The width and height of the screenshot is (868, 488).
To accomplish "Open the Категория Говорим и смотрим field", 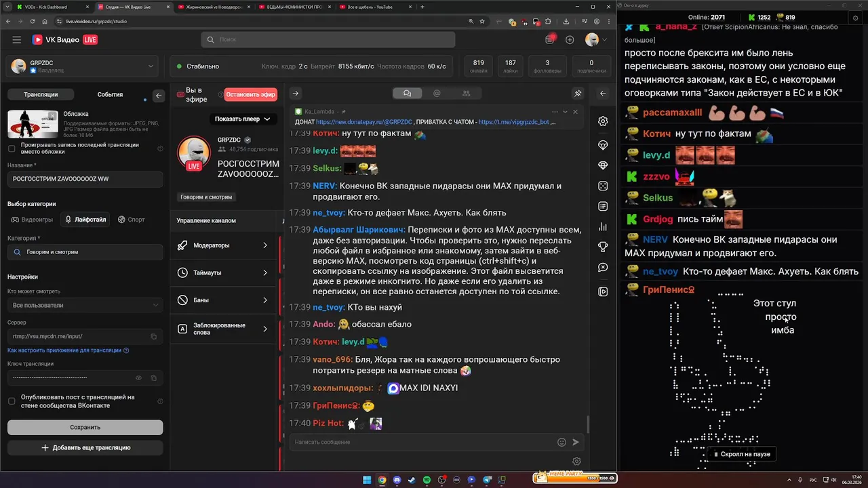I will point(85,252).
